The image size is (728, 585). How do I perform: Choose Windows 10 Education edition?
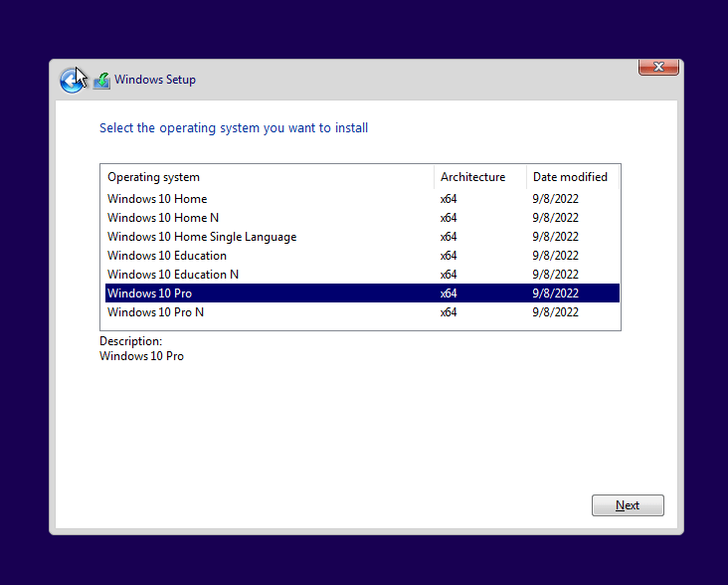[362, 256]
